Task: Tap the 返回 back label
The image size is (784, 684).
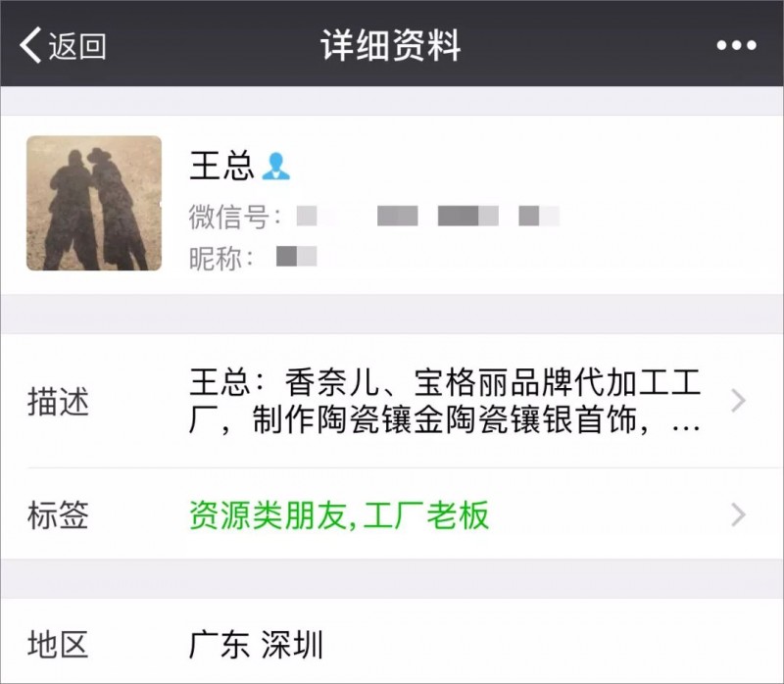Action: 77,46
